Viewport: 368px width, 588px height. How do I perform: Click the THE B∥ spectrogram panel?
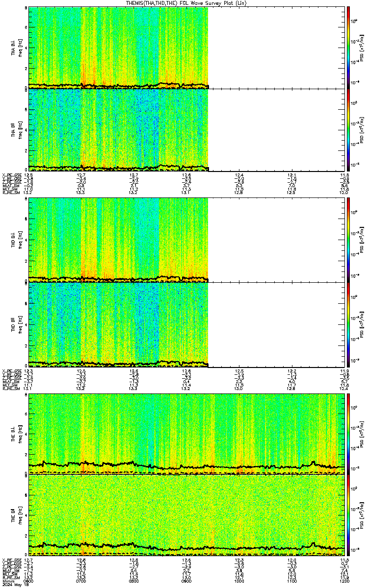(186, 515)
